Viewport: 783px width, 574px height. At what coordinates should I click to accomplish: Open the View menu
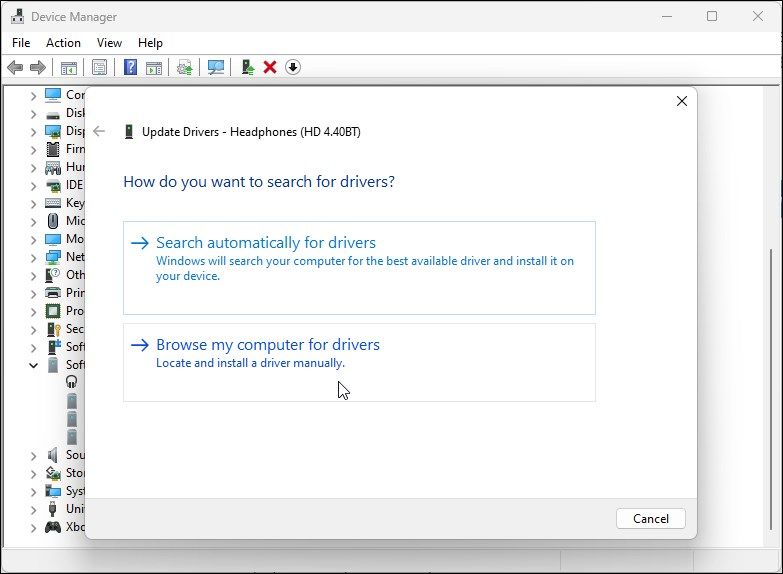pyautogui.click(x=109, y=43)
